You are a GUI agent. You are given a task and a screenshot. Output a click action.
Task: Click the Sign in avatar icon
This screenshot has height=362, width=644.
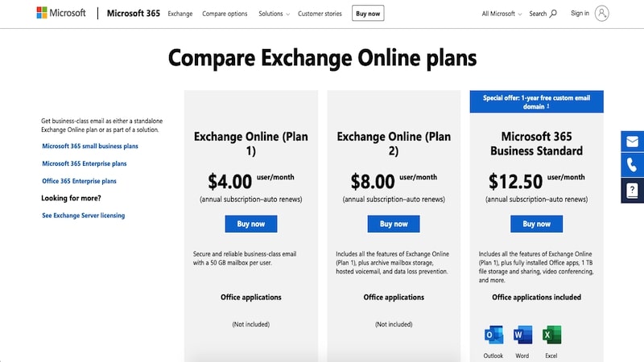(601, 14)
